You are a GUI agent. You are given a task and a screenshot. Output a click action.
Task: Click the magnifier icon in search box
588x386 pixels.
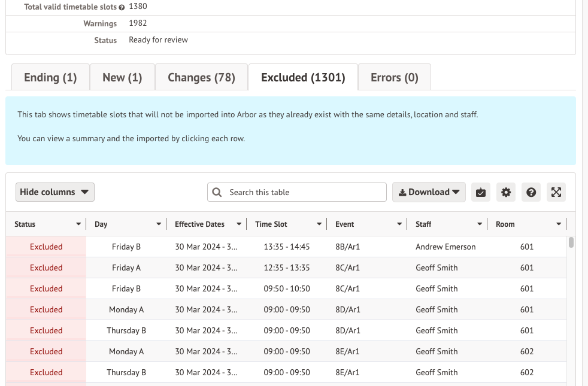click(217, 192)
